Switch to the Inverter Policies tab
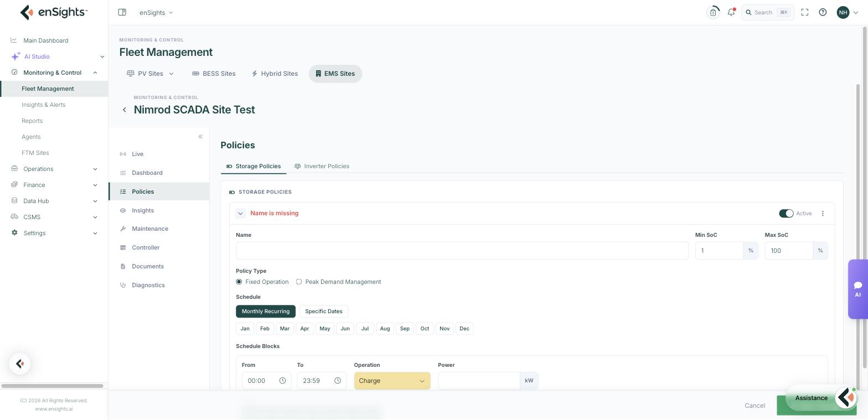 pos(322,166)
